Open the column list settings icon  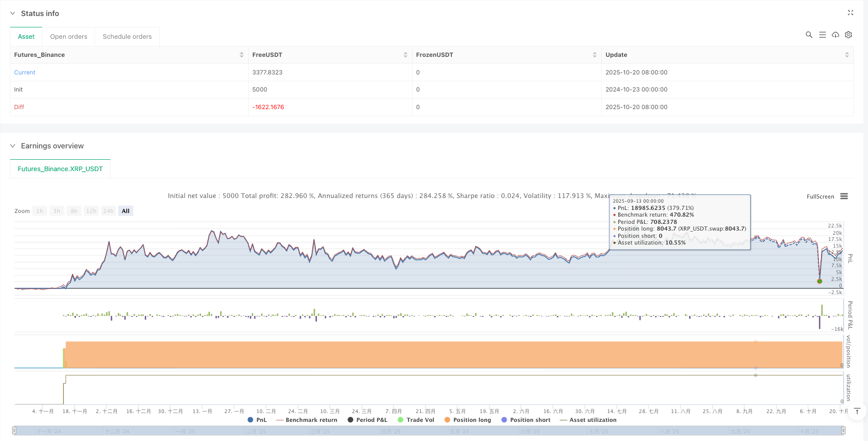click(x=822, y=35)
